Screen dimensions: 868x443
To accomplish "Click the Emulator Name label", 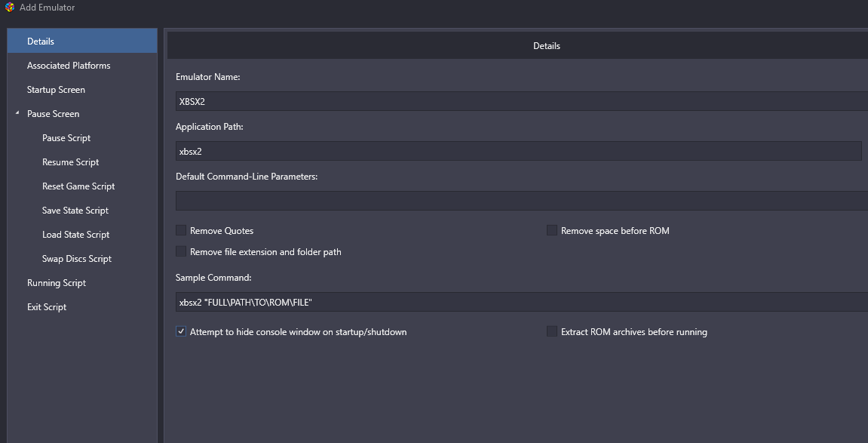I will point(208,77).
